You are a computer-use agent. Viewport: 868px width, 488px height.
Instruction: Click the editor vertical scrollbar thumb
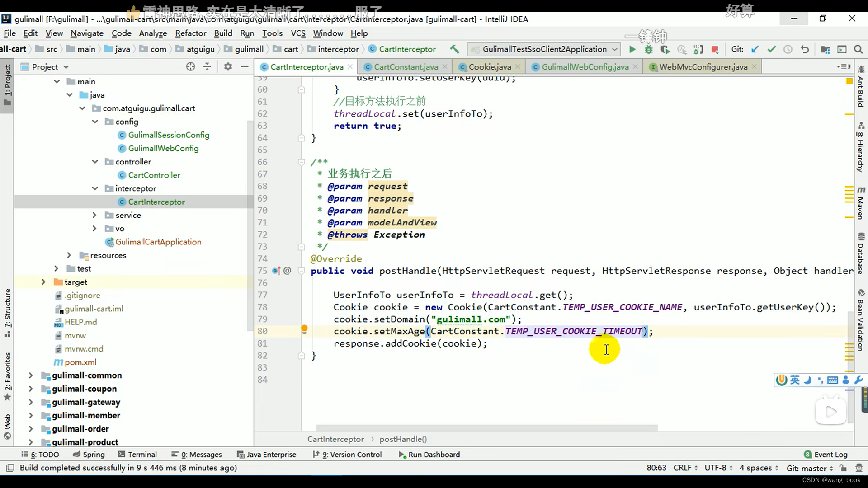pyautogui.click(x=850, y=367)
